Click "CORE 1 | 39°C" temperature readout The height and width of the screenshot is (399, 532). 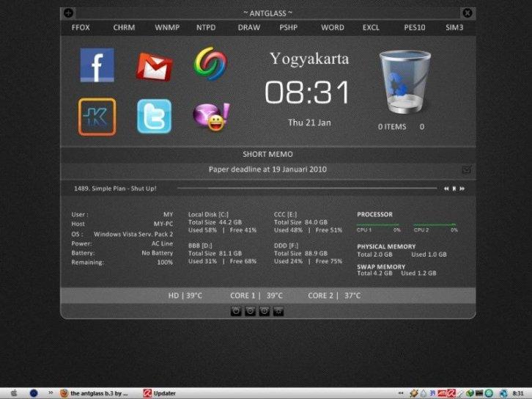pyautogui.click(x=256, y=296)
